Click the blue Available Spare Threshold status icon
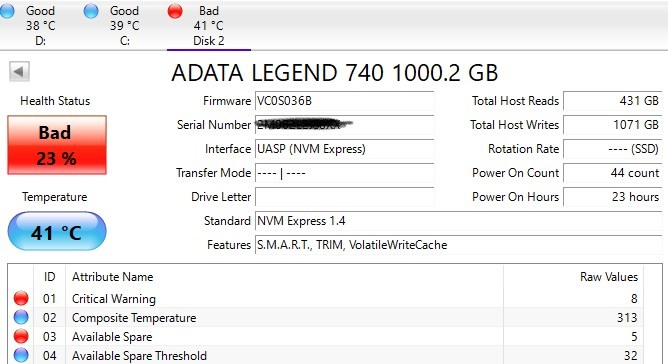668x364 pixels. [x=21, y=355]
